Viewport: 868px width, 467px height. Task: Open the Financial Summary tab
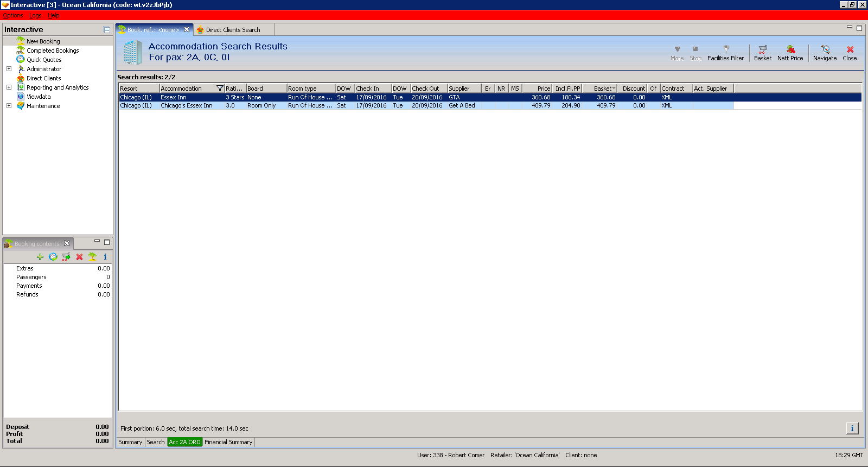[228, 442]
